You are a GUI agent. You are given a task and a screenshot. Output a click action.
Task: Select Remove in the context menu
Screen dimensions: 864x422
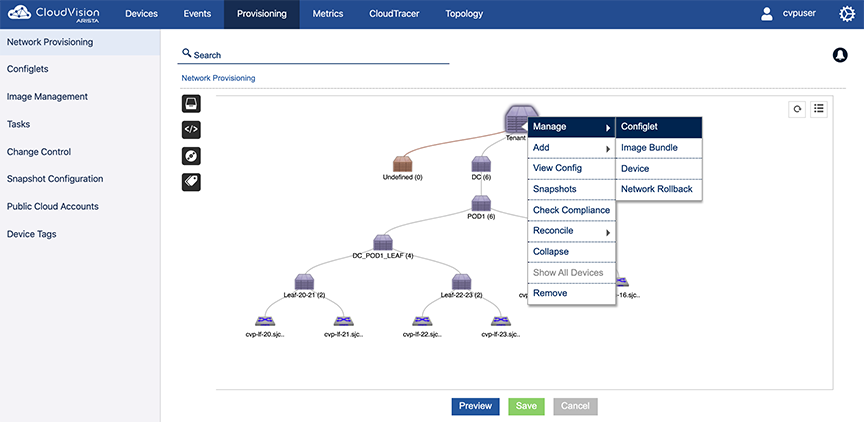click(x=571, y=294)
